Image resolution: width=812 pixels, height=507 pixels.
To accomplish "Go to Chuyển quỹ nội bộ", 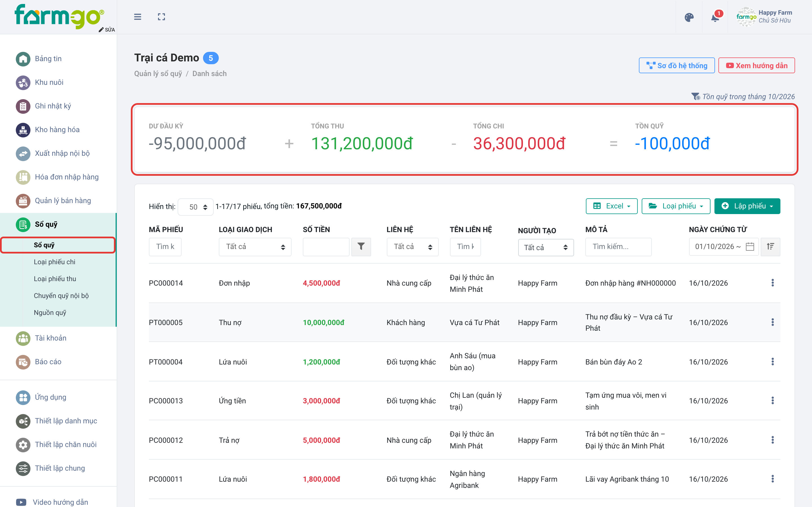I will click(61, 295).
